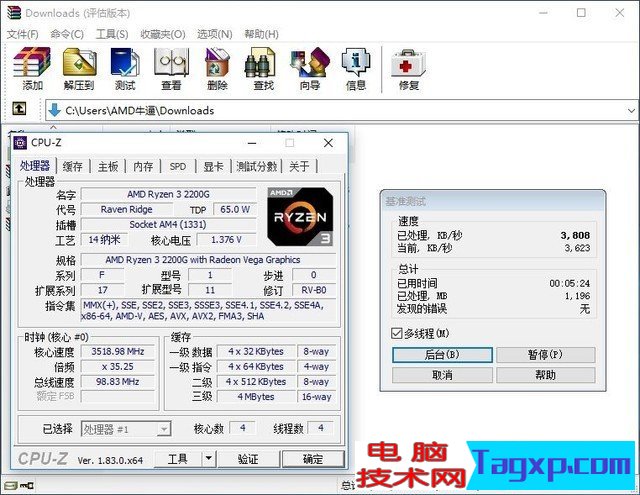Click the address path C:\Users\AMD牛逼\Downloads
The width and height of the screenshot is (640, 495).
140,111
